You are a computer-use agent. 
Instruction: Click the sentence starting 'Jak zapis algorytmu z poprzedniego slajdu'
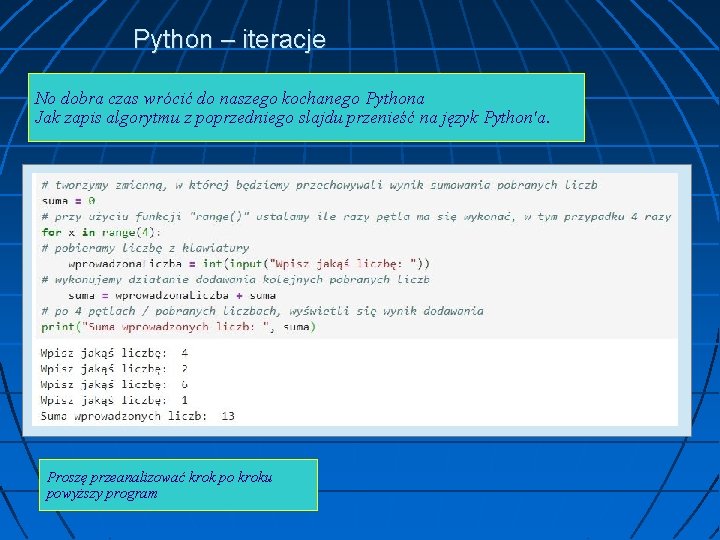pyautogui.click(x=292, y=118)
